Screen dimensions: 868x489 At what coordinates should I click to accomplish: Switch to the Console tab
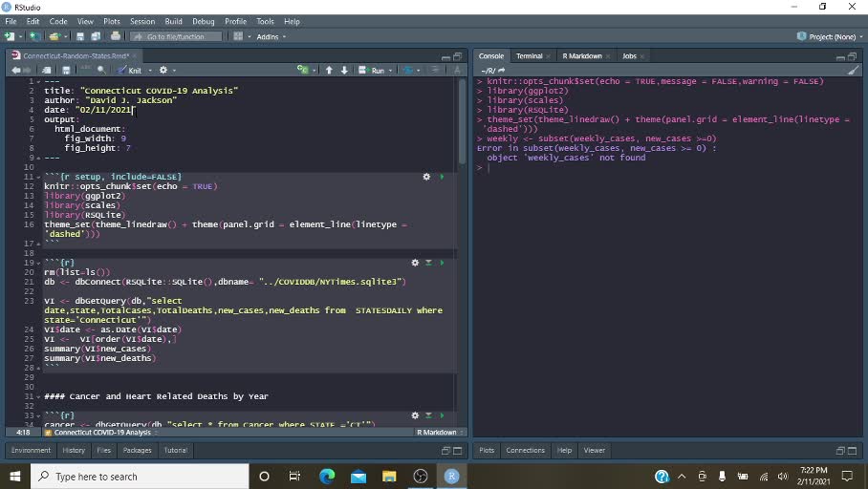pyautogui.click(x=491, y=55)
